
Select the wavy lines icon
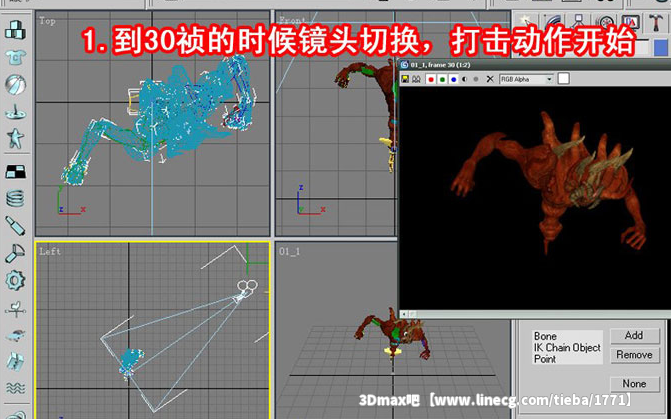pyautogui.click(x=15, y=388)
